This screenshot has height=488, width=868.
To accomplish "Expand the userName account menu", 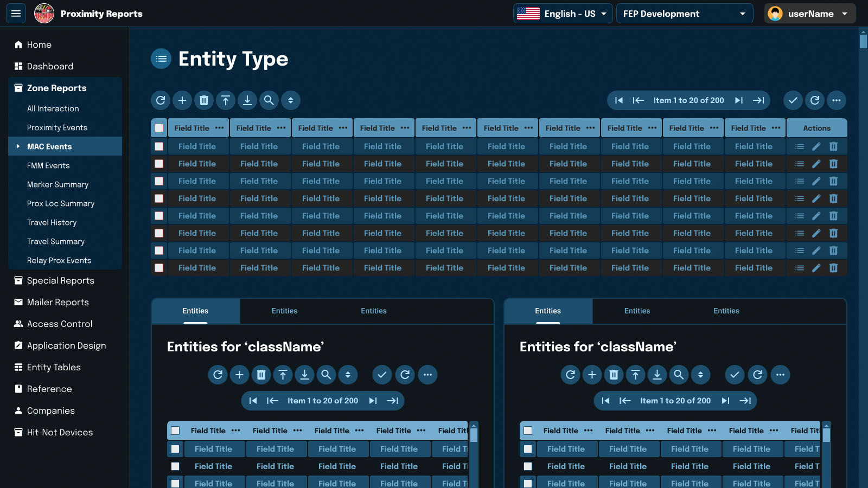I will (809, 14).
